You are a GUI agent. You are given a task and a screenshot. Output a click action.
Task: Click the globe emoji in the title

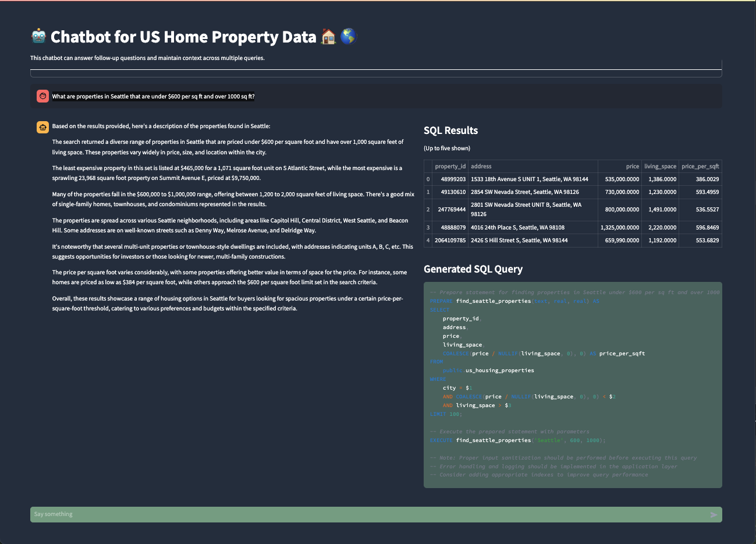[x=348, y=37]
